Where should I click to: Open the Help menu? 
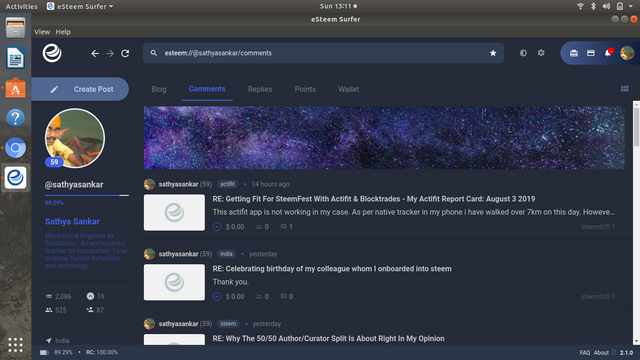[63, 32]
